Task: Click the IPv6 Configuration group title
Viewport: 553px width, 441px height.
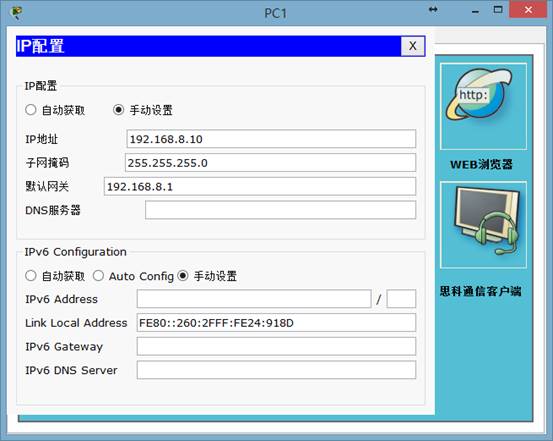Action: pos(75,252)
